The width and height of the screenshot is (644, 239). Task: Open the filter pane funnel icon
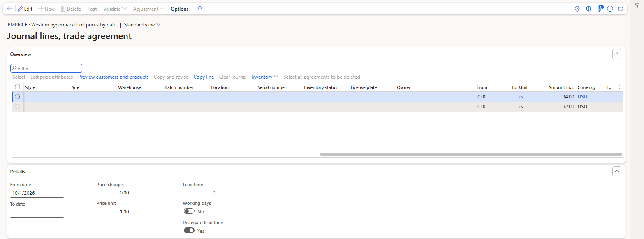pyautogui.click(x=637, y=5)
